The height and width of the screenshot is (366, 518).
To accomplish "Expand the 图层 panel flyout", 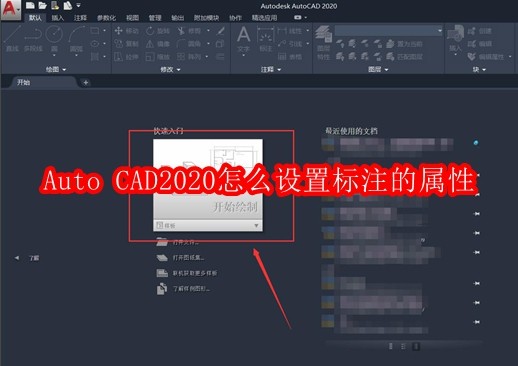I will 378,69.
